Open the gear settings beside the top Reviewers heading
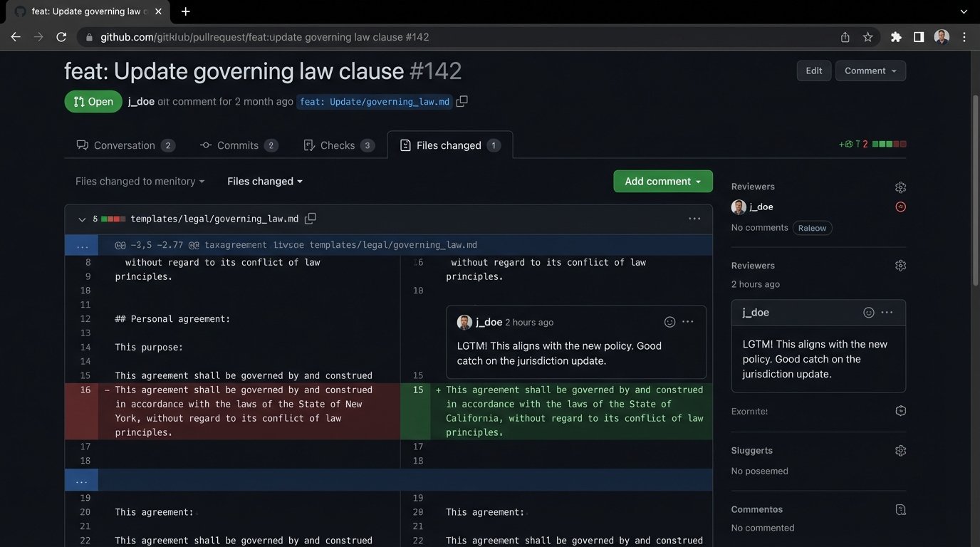The height and width of the screenshot is (547, 980). (900, 187)
